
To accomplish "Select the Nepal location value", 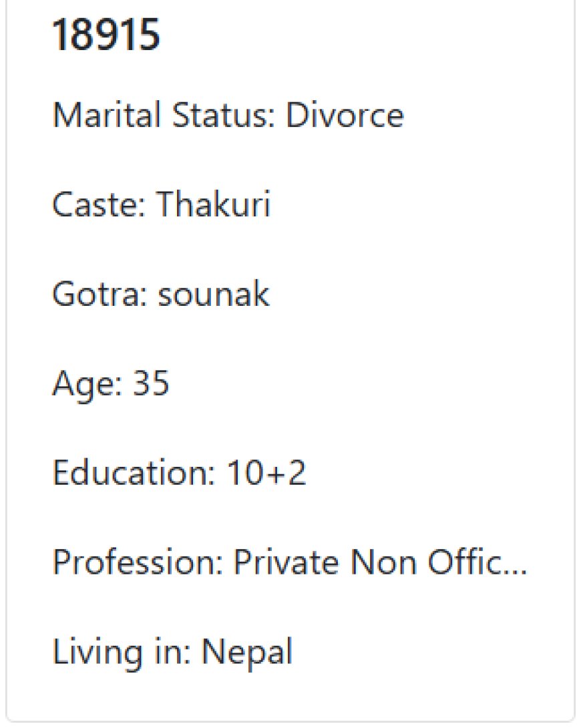I will pos(247,653).
